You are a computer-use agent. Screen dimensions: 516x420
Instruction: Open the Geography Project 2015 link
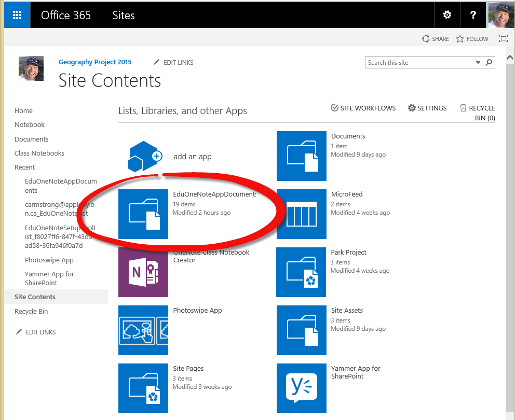pos(95,62)
